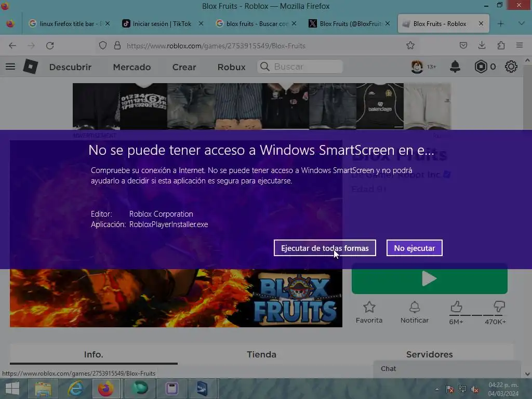Image resolution: width=532 pixels, height=399 pixels.
Task: Open 'Robux' in Roblox navigation
Action: [231, 67]
